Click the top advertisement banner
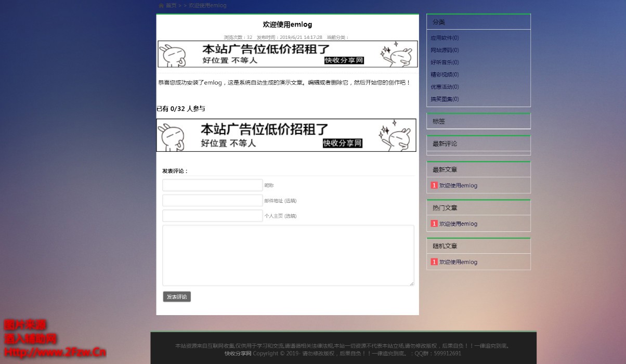 pyautogui.click(x=288, y=54)
